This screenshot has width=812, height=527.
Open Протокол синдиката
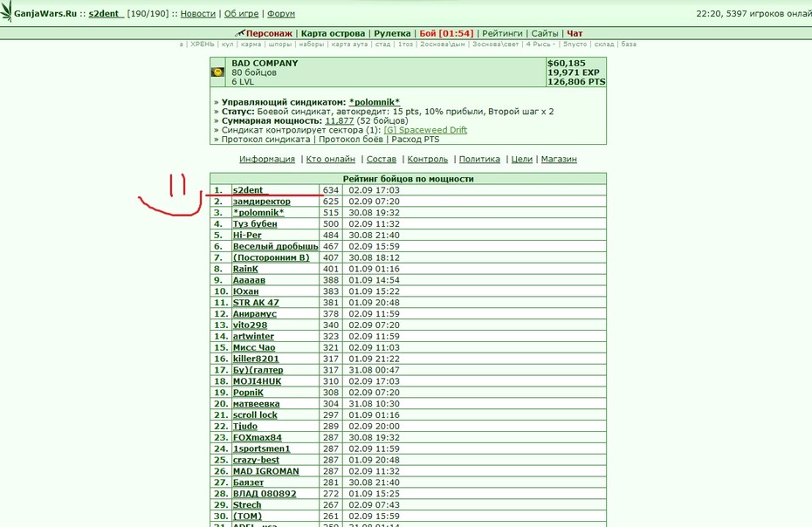coord(265,140)
